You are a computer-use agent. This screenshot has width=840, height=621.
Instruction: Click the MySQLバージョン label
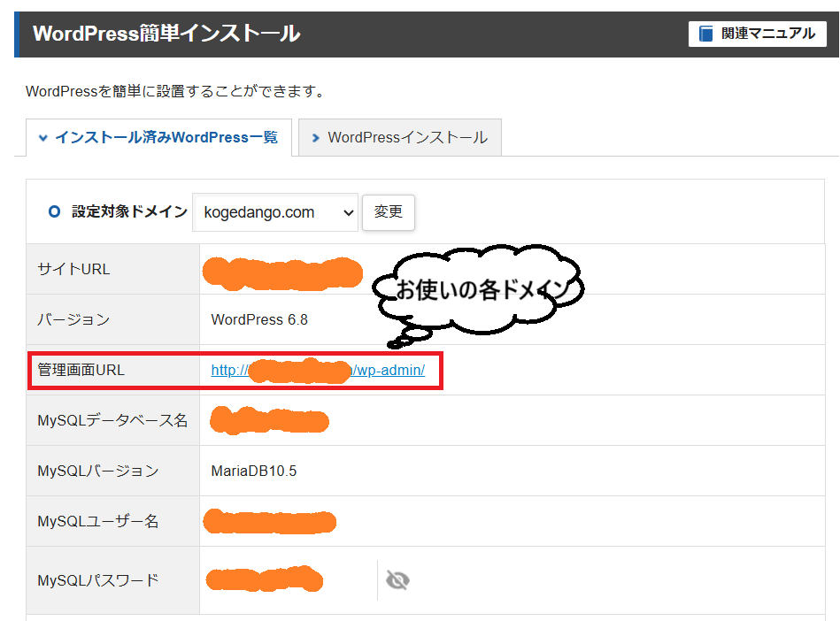pyautogui.click(x=98, y=471)
